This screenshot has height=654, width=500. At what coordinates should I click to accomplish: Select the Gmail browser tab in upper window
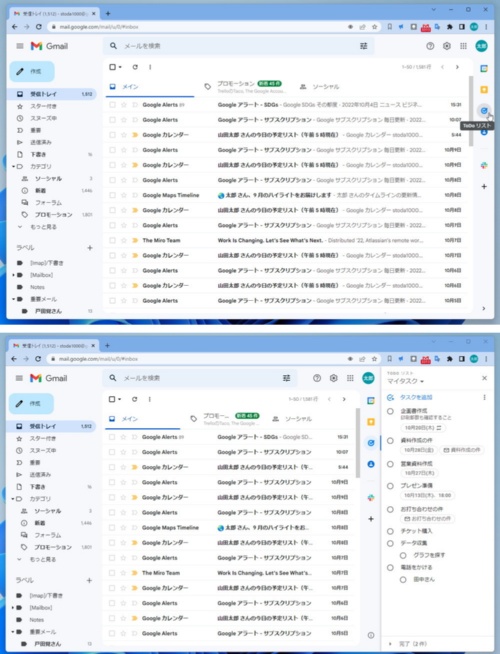(x=53, y=14)
